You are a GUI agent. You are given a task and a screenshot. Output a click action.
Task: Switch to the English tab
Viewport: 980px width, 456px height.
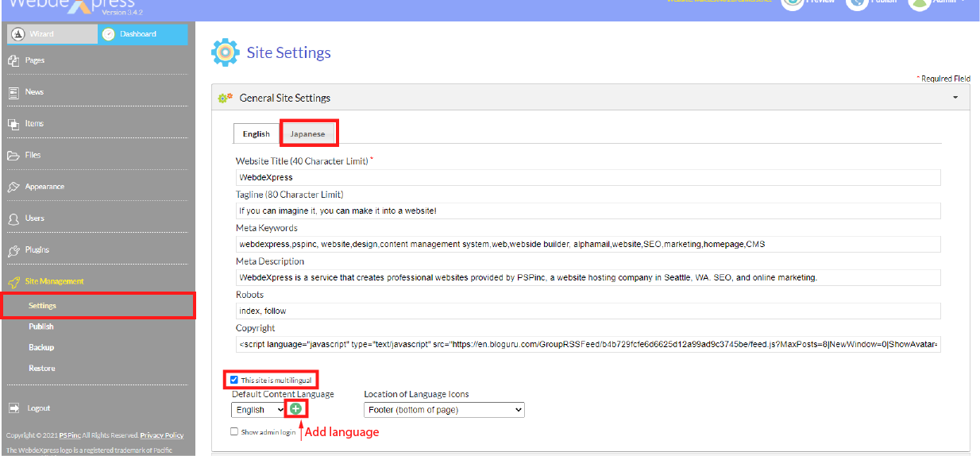click(x=257, y=133)
